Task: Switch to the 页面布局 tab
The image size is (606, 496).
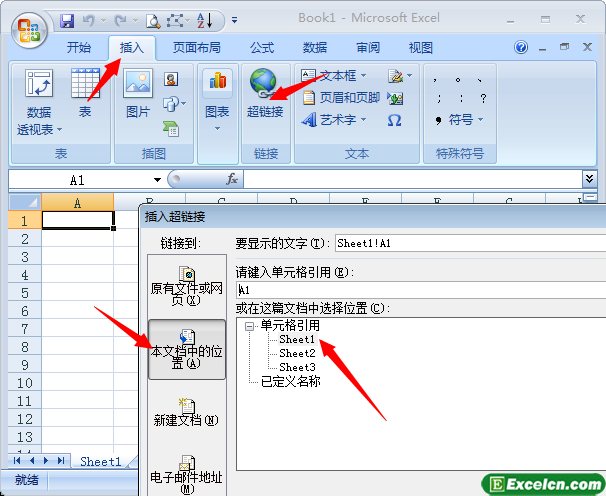Action: tap(197, 48)
